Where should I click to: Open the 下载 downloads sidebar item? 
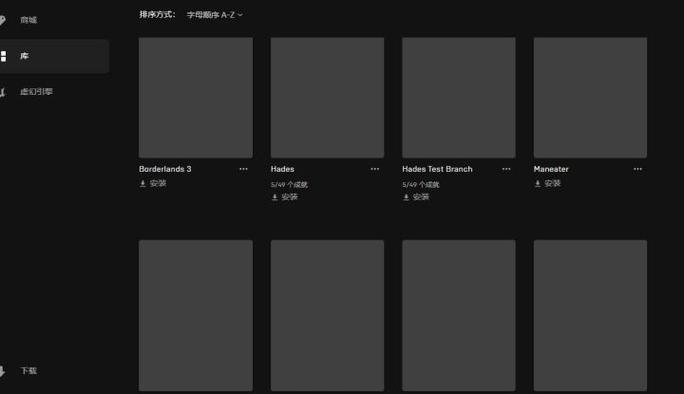coord(28,371)
